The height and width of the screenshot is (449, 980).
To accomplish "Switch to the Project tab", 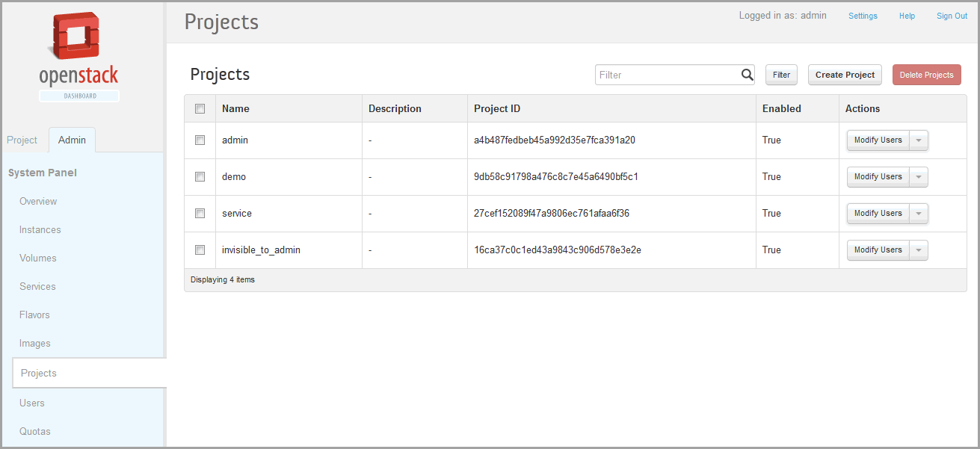I will (x=22, y=140).
